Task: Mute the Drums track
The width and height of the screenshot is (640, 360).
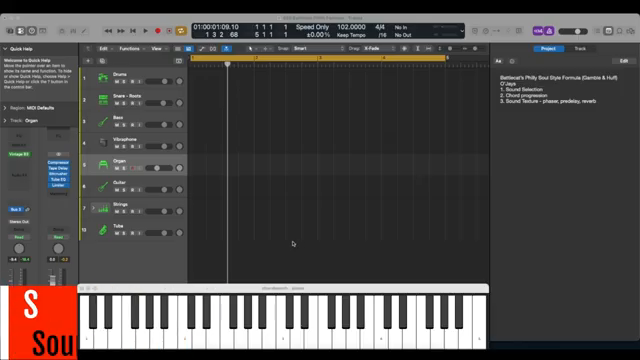Action: tap(117, 82)
